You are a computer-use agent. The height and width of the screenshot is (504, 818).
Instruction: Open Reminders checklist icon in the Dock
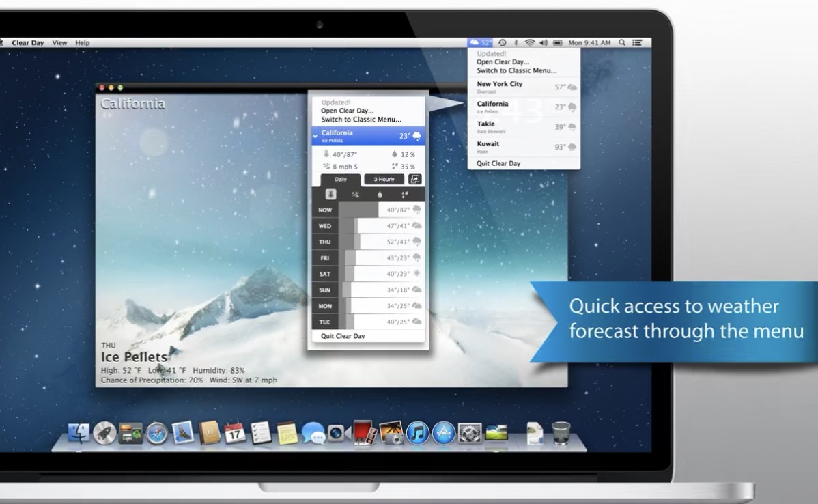coord(261,433)
